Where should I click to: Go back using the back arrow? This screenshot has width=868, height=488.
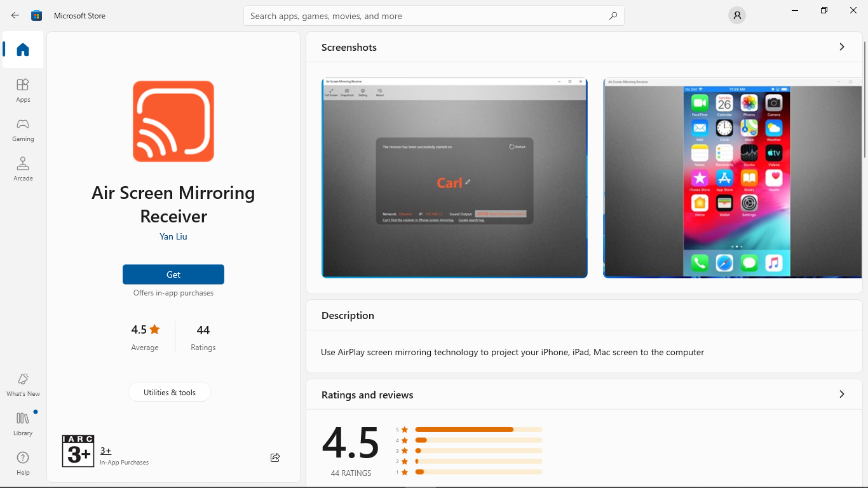(x=15, y=15)
